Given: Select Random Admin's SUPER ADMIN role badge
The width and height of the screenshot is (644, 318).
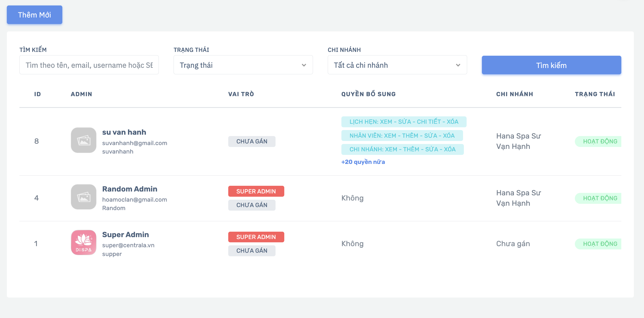Looking at the screenshot, I should [256, 192].
